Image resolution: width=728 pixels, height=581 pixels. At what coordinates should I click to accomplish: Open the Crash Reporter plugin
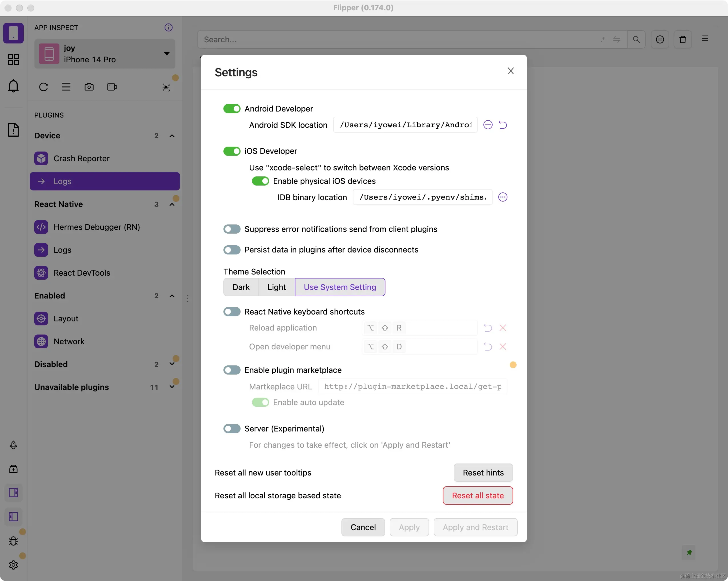click(105, 158)
